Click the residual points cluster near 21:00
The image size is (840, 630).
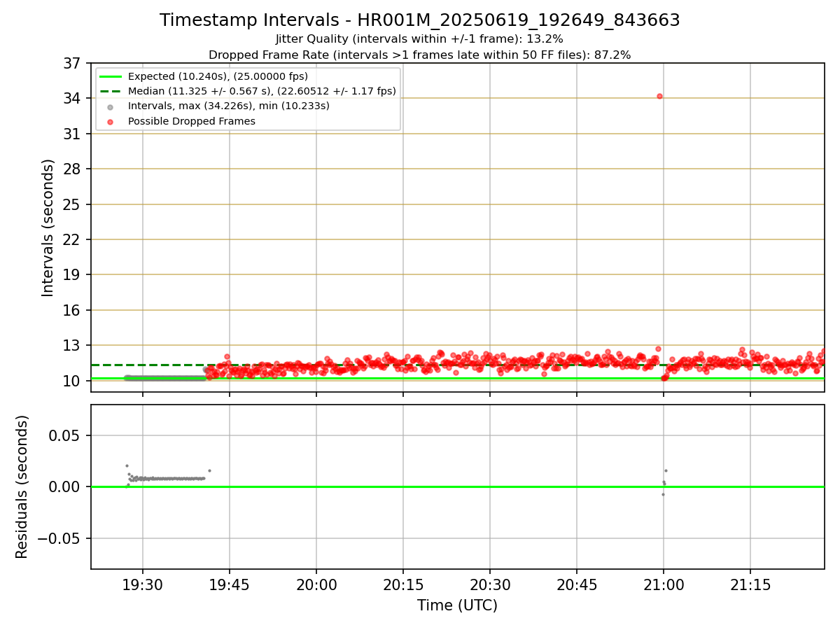tap(664, 482)
